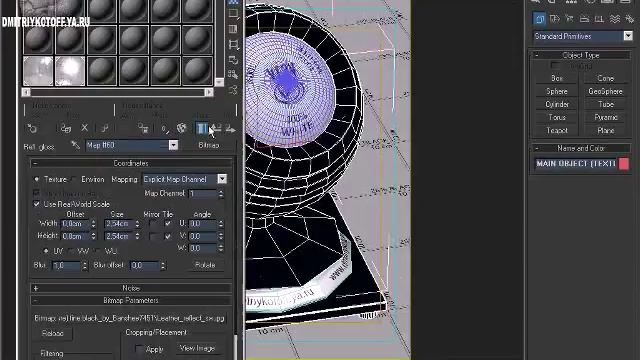Toggle Show Map in Viewport icon
This screenshot has width=640, height=360.
[182, 129]
